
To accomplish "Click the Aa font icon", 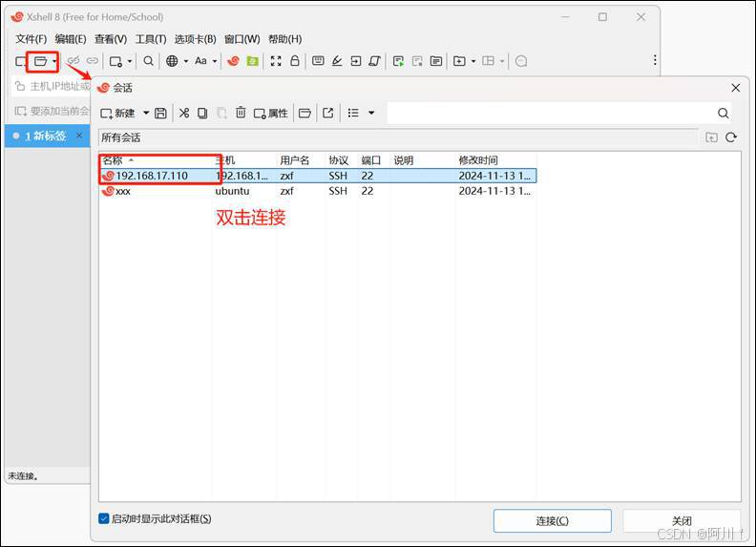I will pyautogui.click(x=200, y=61).
